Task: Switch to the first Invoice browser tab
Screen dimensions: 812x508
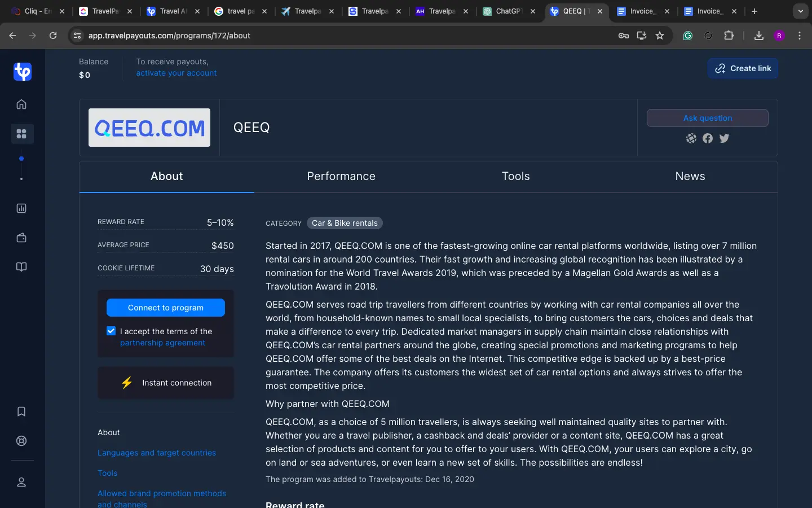Action: click(643, 11)
